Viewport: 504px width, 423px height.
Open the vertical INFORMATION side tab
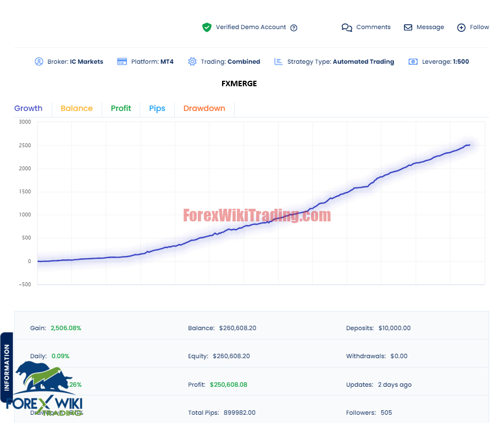(x=7, y=367)
